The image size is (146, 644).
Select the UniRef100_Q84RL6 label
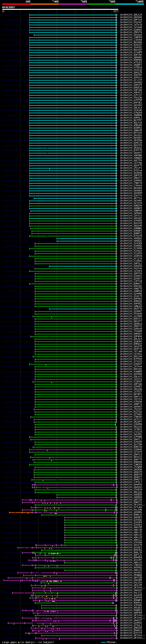[131, 324]
